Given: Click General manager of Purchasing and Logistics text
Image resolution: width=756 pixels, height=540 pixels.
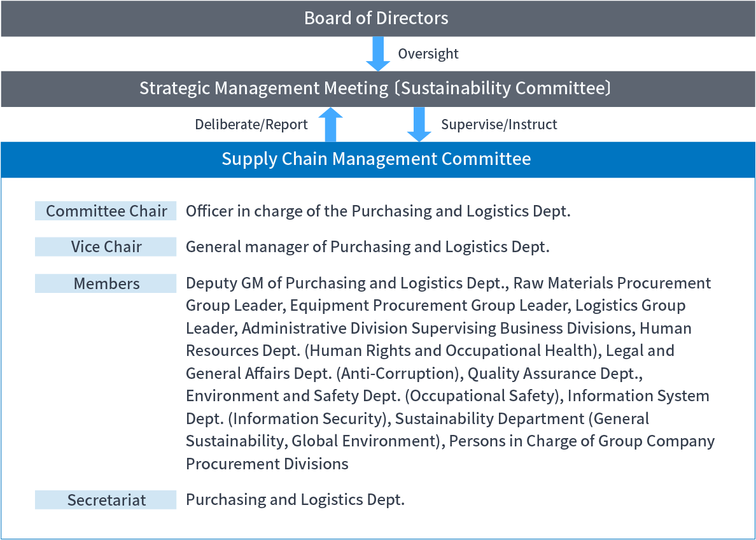Looking at the screenshot, I should pyautogui.click(x=368, y=246).
